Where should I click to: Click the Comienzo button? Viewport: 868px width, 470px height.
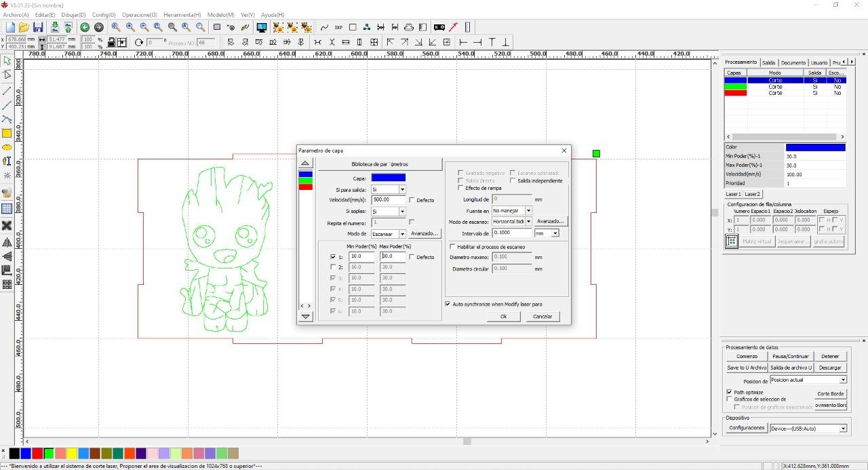747,356
